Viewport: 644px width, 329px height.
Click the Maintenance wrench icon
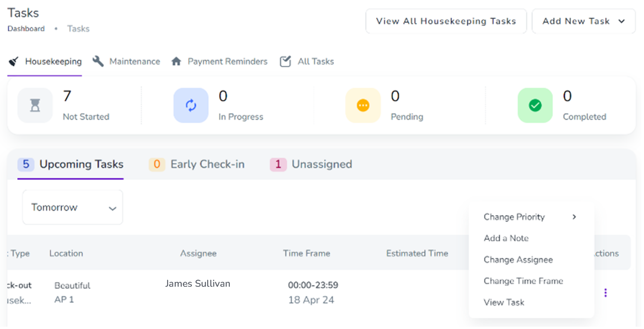[98, 61]
